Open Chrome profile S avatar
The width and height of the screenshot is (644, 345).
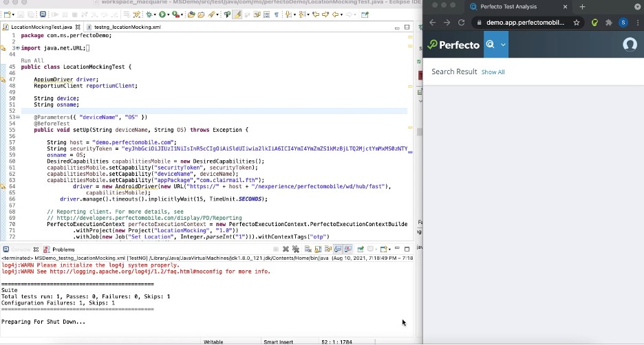click(x=623, y=23)
